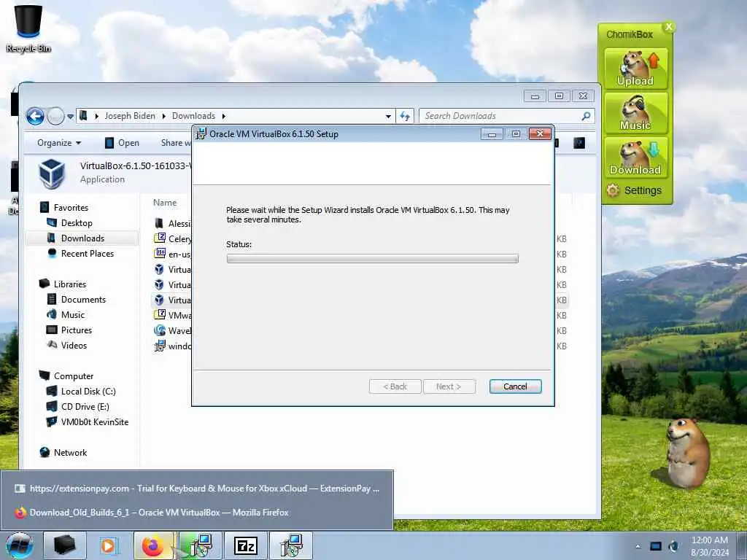
Task: Click the ChomikBox Download button
Action: coord(635,157)
